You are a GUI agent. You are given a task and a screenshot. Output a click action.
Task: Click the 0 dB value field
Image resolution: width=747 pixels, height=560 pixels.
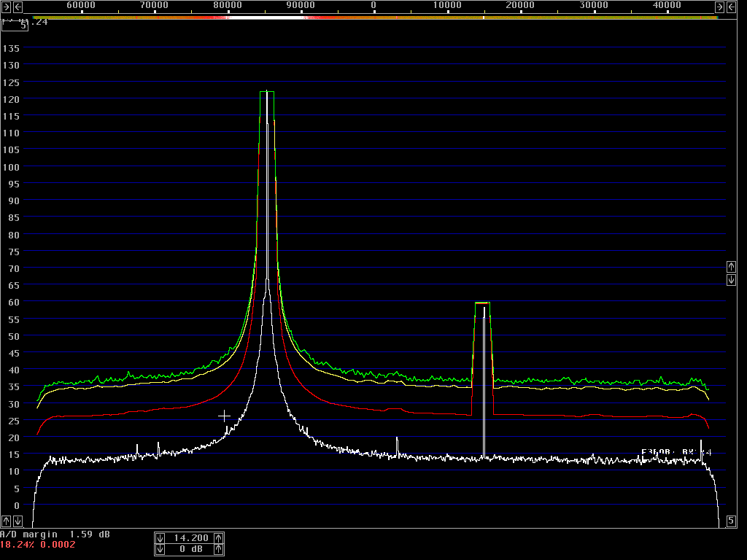[190, 550]
